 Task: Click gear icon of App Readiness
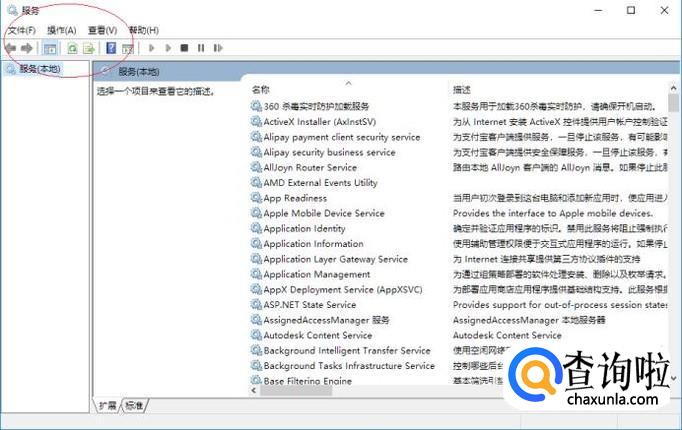(x=256, y=198)
